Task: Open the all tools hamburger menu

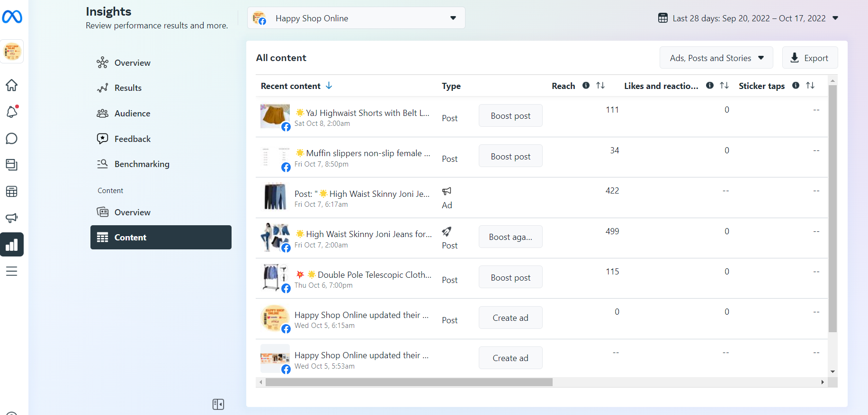Action: pyautogui.click(x=12, y=271)
